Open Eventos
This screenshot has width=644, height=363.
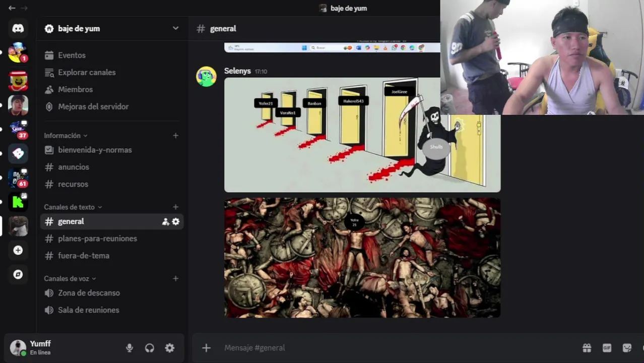tap(112, 55)
